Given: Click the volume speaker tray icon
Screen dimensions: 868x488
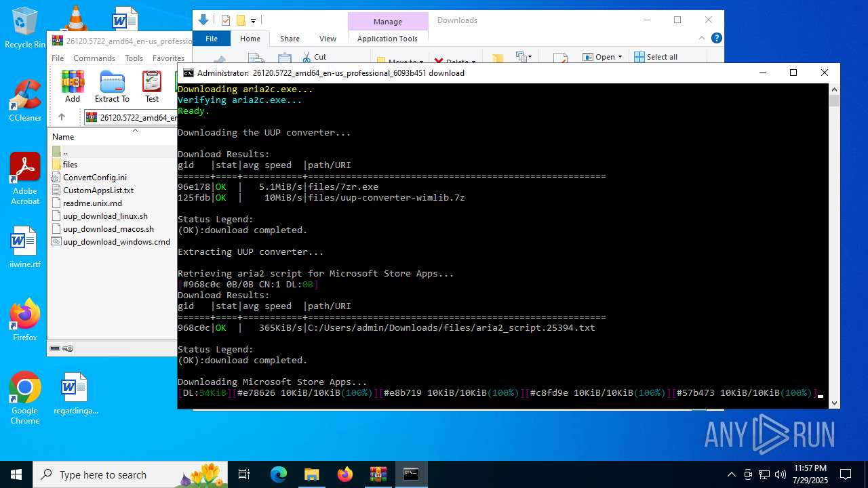Looking at the screenshot, I should coord(781,474).
